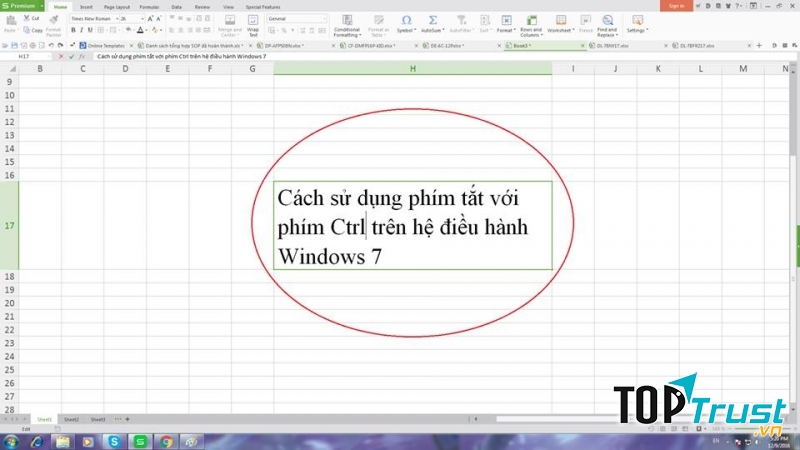Image resolution: width=800 pixels, height=450 pixels.
Task: Click the Windows Start button
Action: [11, 442]
